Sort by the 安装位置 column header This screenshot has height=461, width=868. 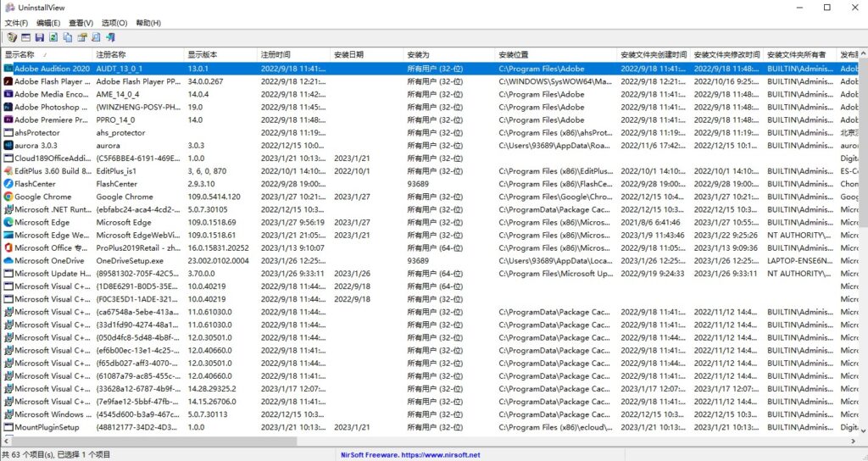[x=556, y=54]
